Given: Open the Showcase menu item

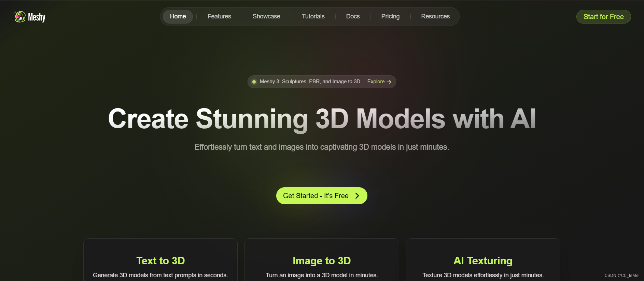Looking at the screenshot, I should tap(266, 16).
